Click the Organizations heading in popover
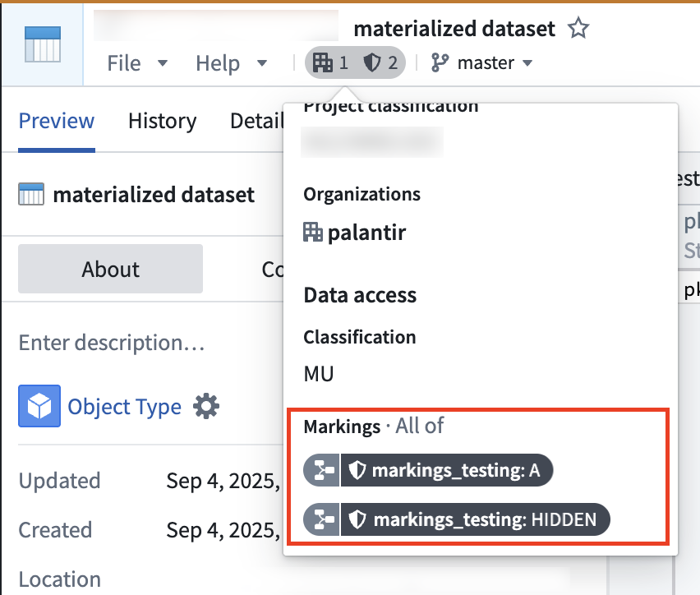Image resolution: width=700 pixels, height=595 pixels. pyautogui.click(x=362, y=194)
